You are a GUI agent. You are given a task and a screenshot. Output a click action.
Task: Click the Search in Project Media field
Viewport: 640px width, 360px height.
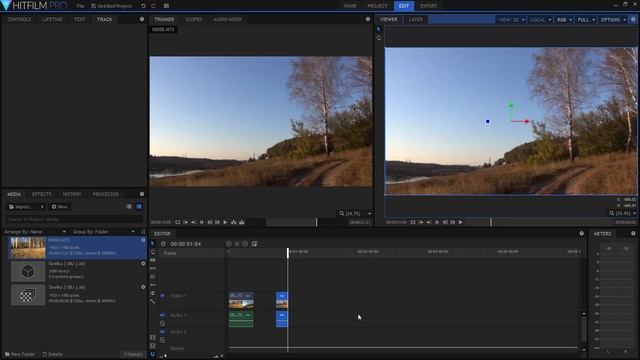(74, 219)
